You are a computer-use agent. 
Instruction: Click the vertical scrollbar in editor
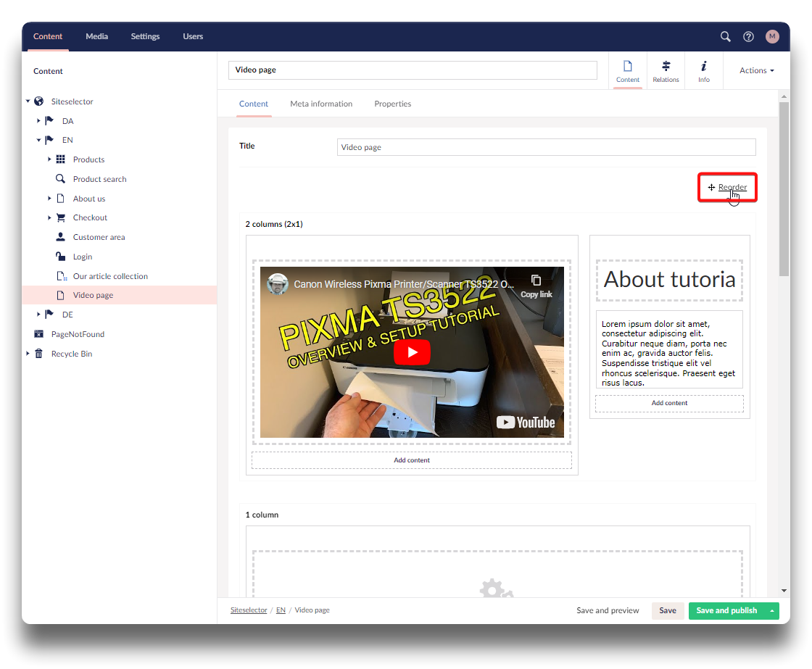(x=784, y=188)
